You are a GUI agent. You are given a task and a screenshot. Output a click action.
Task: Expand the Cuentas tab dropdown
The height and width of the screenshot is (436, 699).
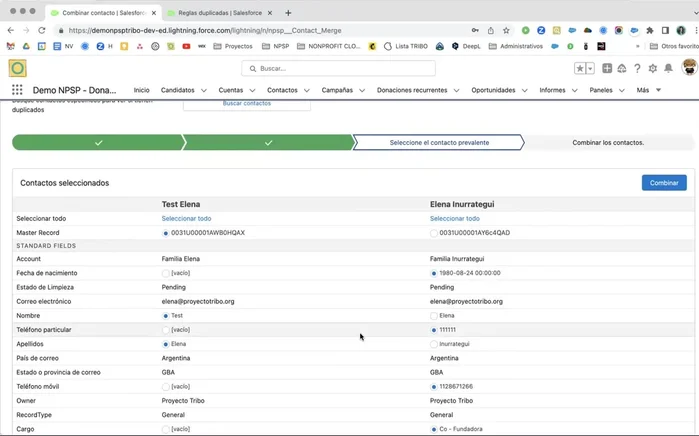[252, 90]
